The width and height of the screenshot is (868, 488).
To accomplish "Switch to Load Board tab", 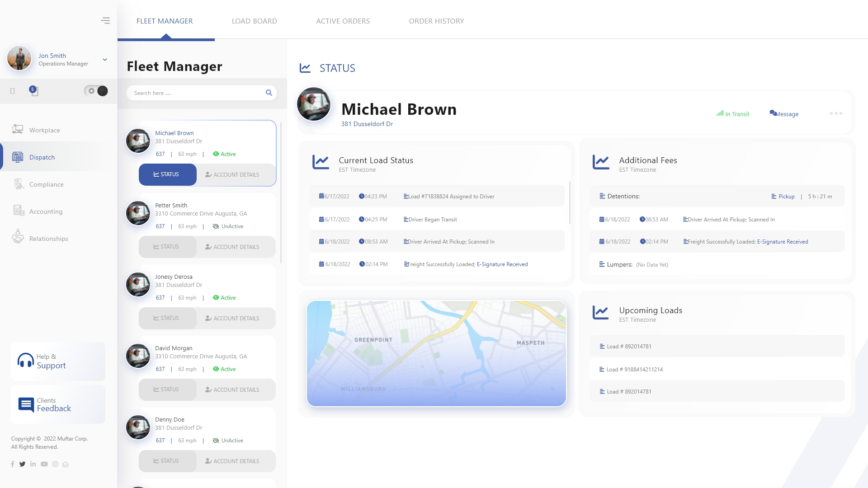I will pyautogui.click(x=255, y=21).
